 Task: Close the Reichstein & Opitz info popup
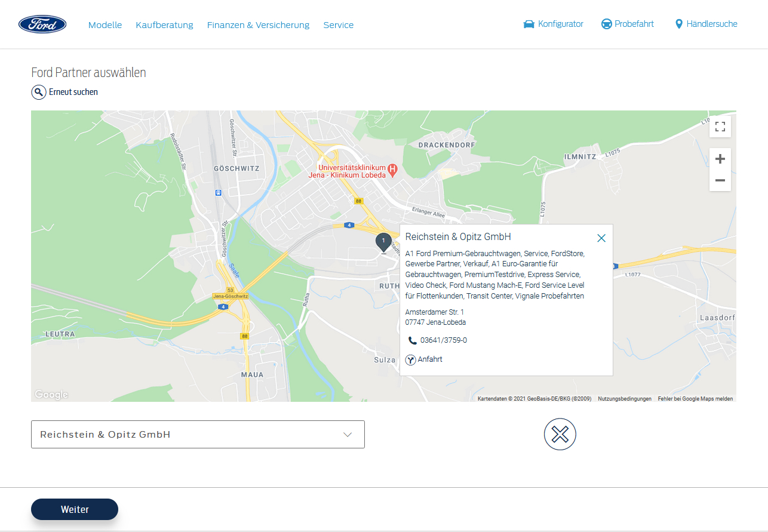[601, 238]
